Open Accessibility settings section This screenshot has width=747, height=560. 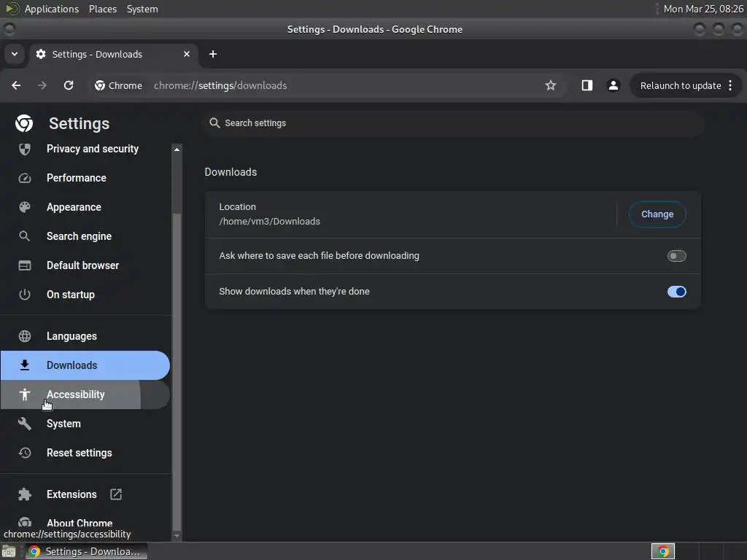[x=85, y=394]
